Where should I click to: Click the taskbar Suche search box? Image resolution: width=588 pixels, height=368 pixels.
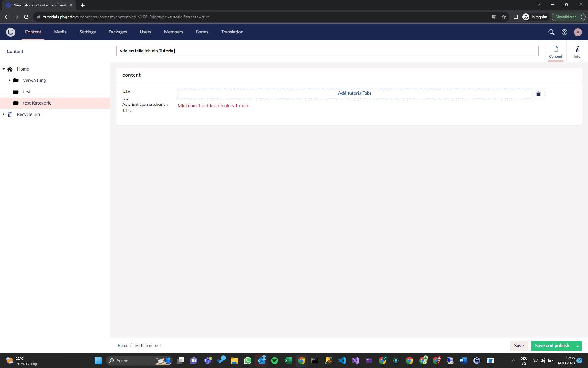(139, 361)
